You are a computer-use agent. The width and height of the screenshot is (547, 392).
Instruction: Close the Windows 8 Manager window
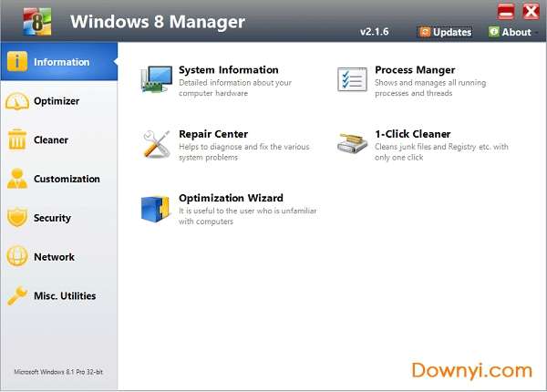531,11
